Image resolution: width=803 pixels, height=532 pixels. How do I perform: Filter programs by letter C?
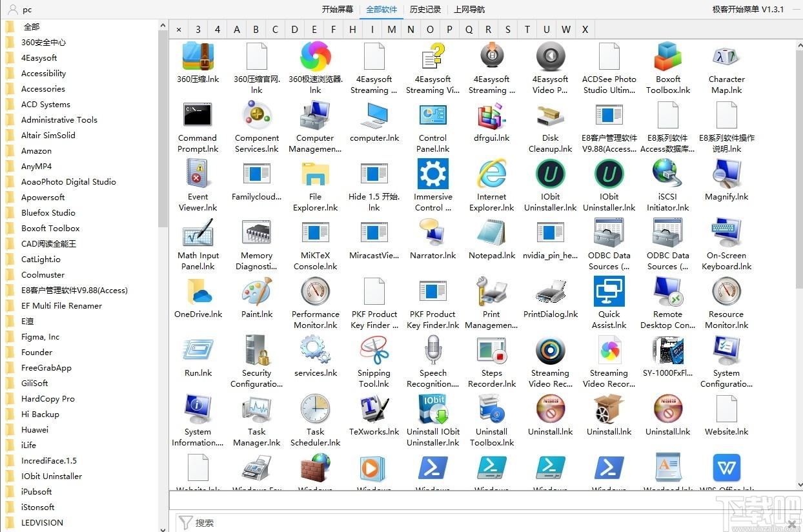276,29
